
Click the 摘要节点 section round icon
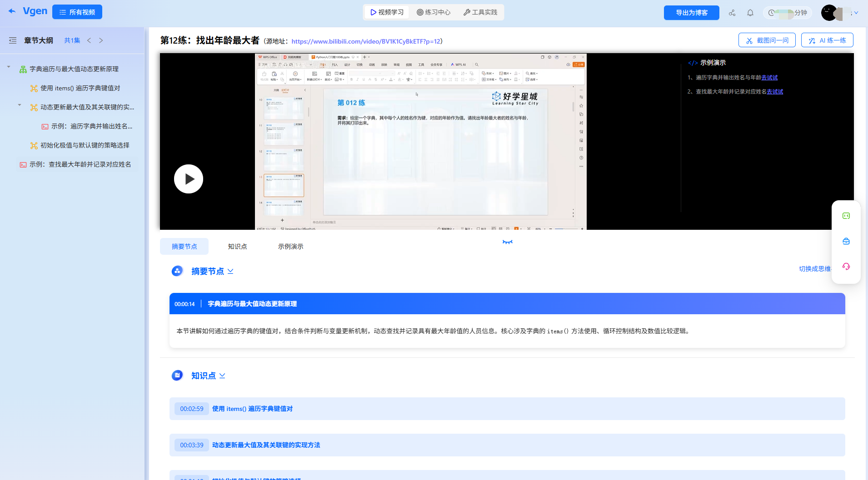tap(177, 271)
